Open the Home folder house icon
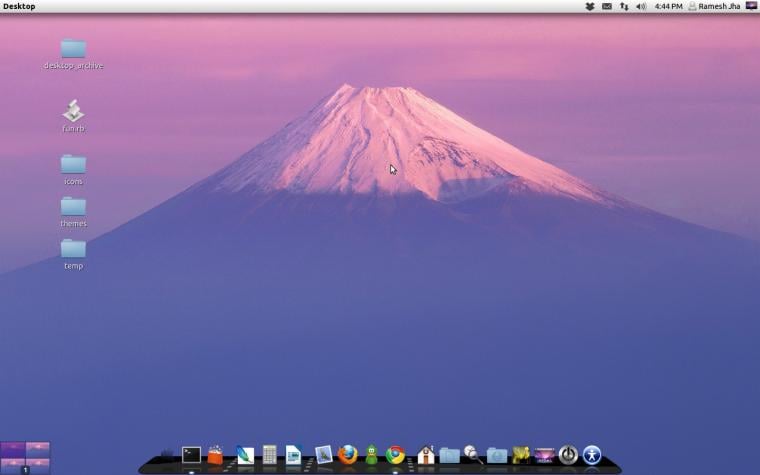The height and width of the screenshot is (475, 760). coord(426,455)
